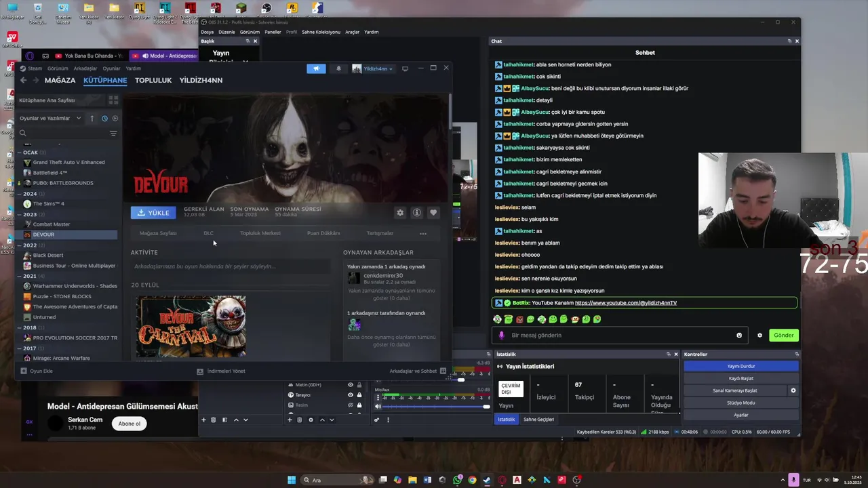Switch Steam to Big Picture mode

pos(405,68)
